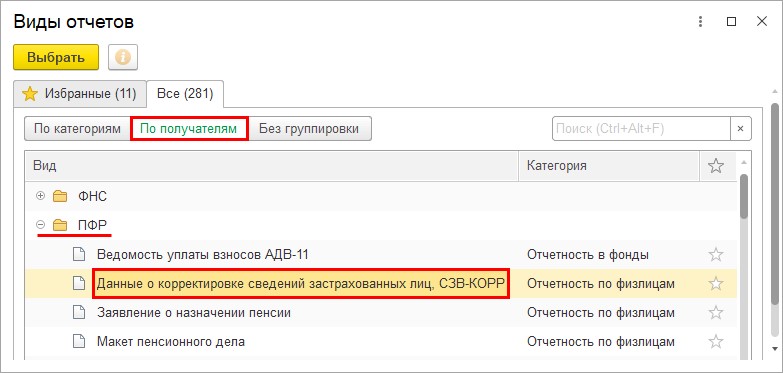Viewport: 783px width, 373px height.
Task: Select Заявление о назначении пенсии item
Action: point(194,313)
